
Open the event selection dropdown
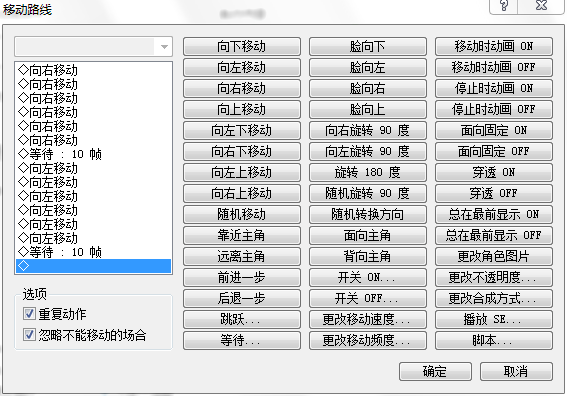click(93, 47)
